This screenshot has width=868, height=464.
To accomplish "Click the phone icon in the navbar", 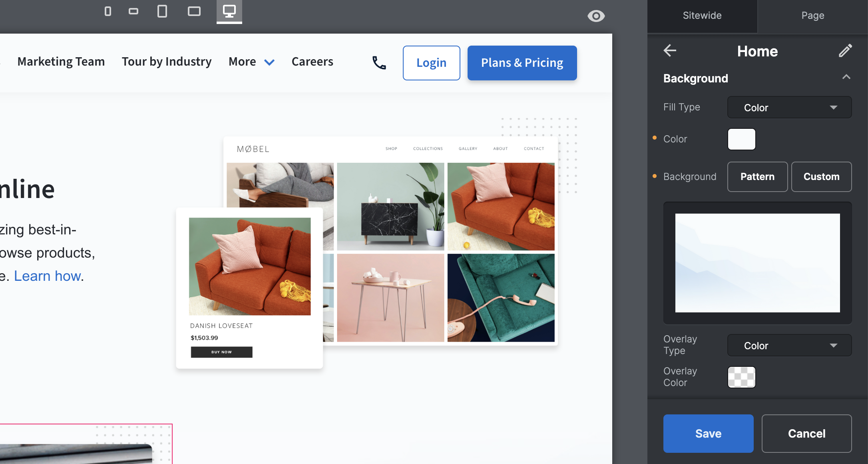I will (379, 63).
